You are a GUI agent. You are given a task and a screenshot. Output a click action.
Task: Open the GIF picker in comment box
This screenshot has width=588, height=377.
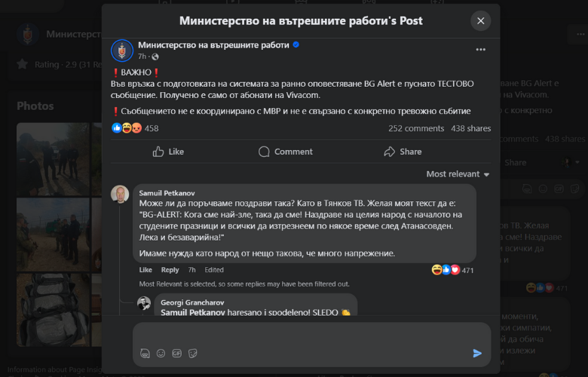(176, 353)
